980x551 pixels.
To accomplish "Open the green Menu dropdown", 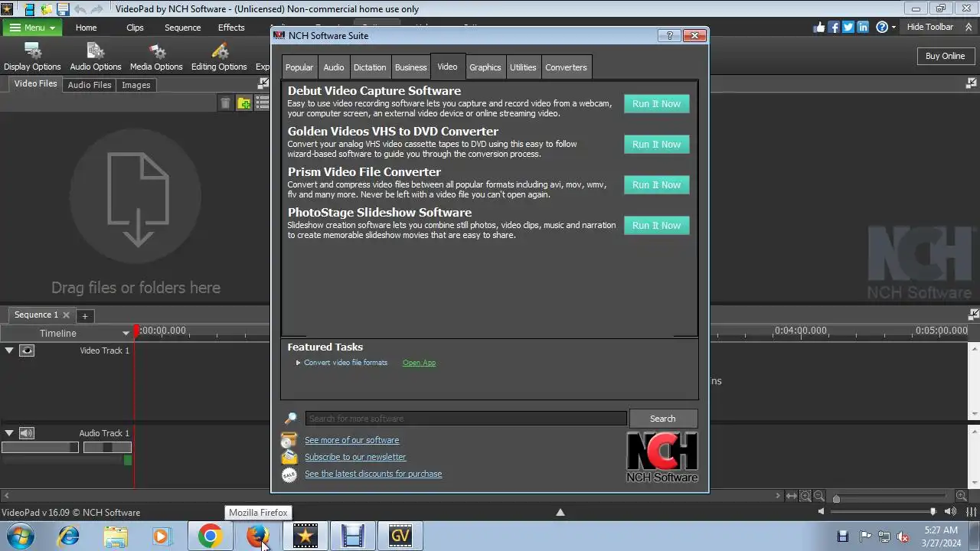I will pyautogui.click(x=32, y=28).
